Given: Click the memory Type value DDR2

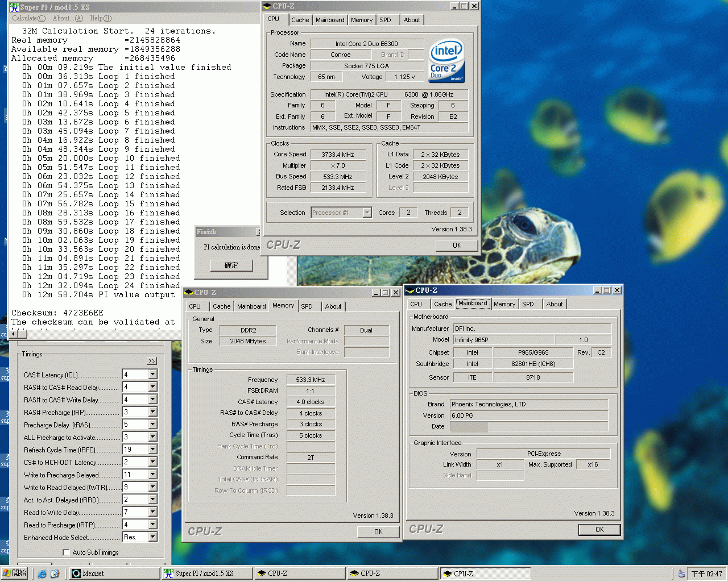Looking at the screenshot, I should click(x=249, y=330).
